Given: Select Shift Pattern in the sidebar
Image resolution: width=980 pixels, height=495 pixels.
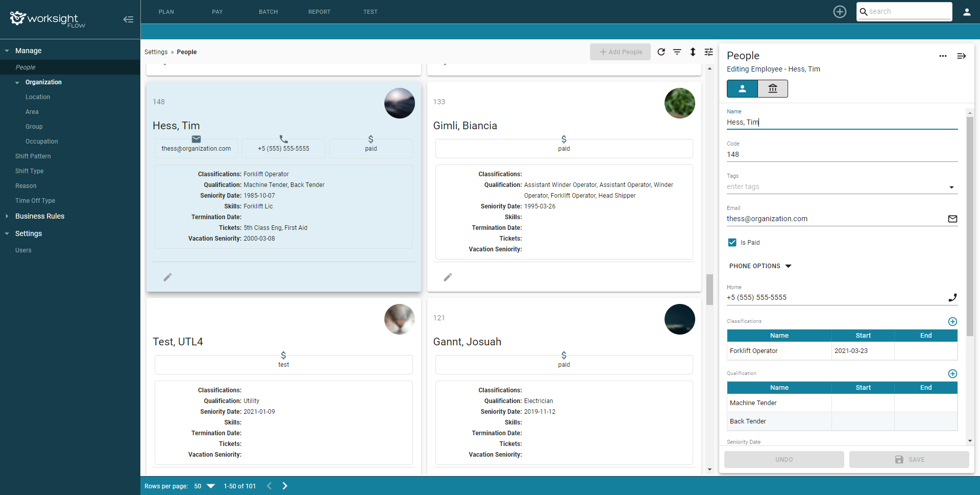Looking at the screenshot, I should click(33, 156).
